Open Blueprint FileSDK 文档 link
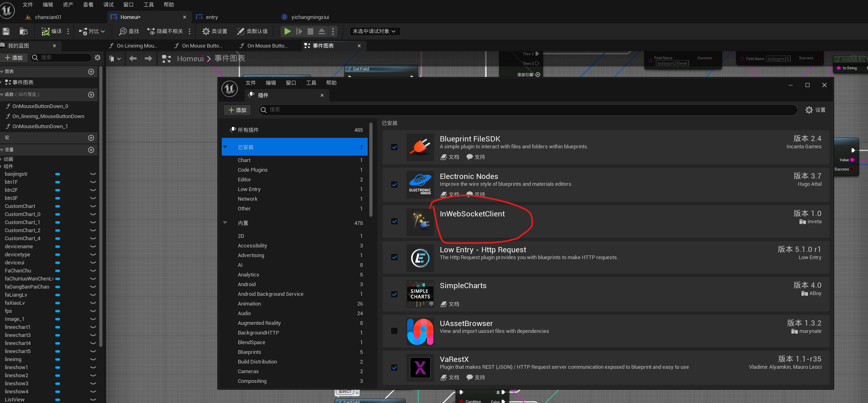The height and width of the screenshot is (403, 868). pos(450,157)
